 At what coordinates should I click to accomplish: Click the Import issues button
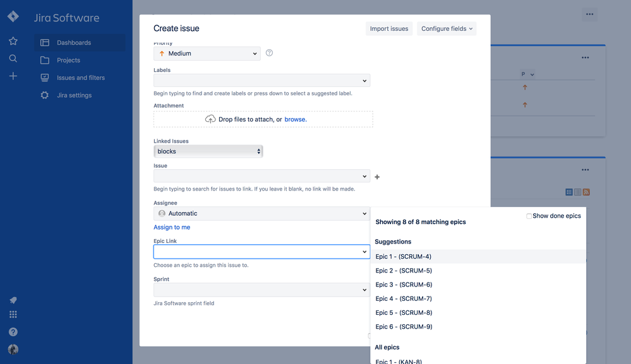[388, 28]
